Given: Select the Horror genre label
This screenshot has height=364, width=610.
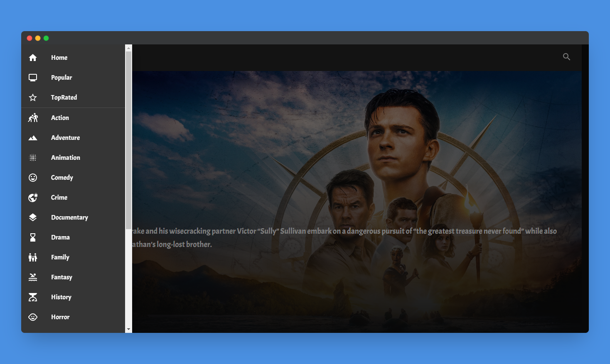Looking at the screenshot, I should tap(60, 317).
